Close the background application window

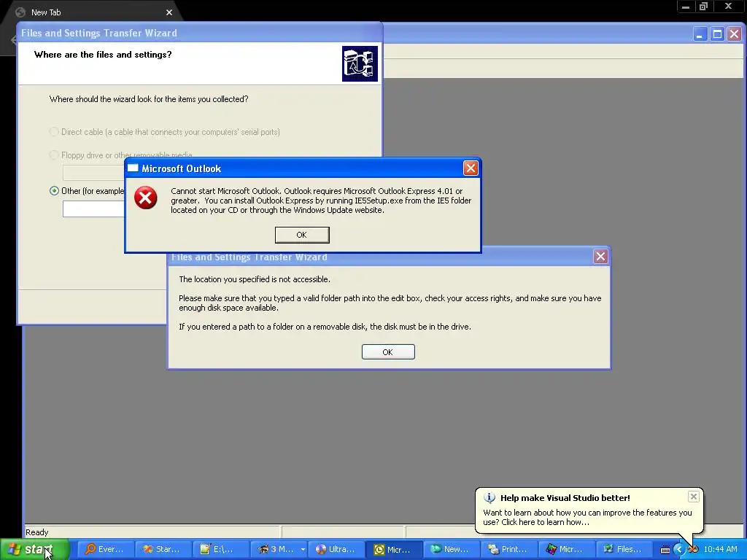click(734, 34)
